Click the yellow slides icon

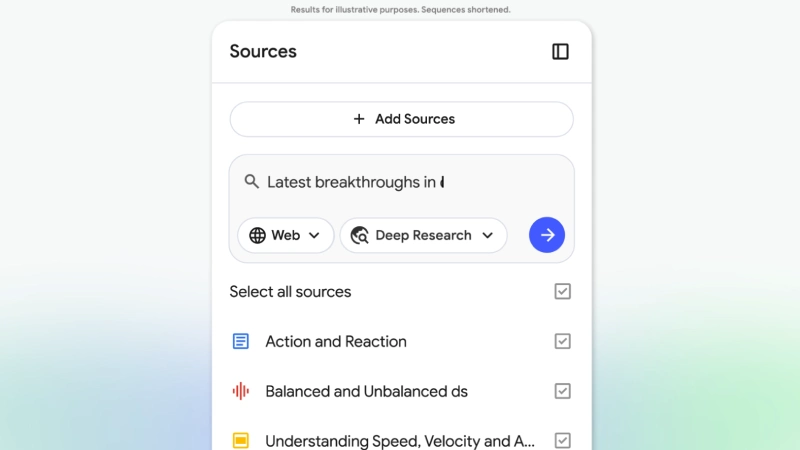pos(241,440)
